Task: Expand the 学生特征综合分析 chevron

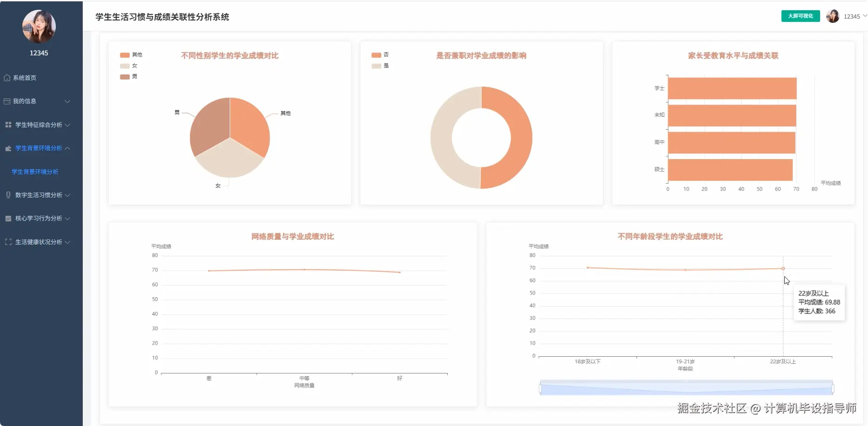Action: point(67,125)
